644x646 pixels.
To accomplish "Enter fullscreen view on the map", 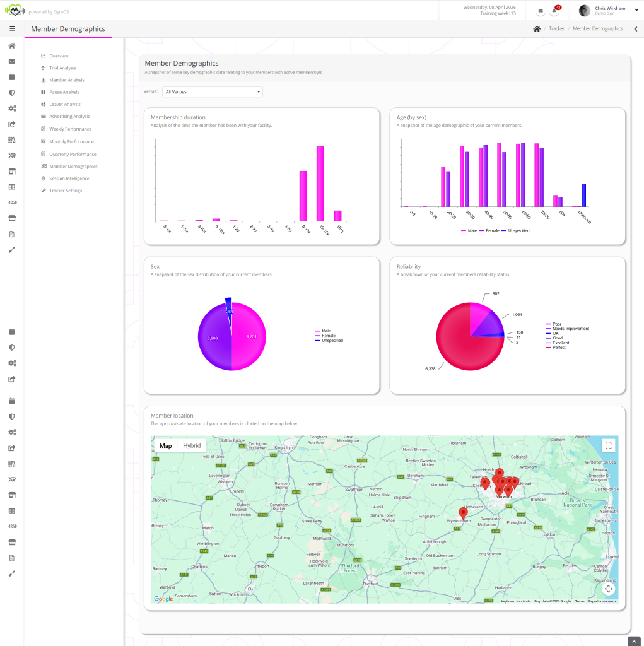I will (608, 445).
